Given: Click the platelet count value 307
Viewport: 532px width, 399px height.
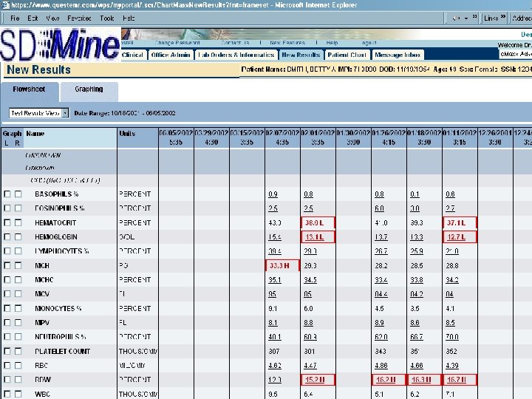Looking at the screenshot, I should click(274, 351).
